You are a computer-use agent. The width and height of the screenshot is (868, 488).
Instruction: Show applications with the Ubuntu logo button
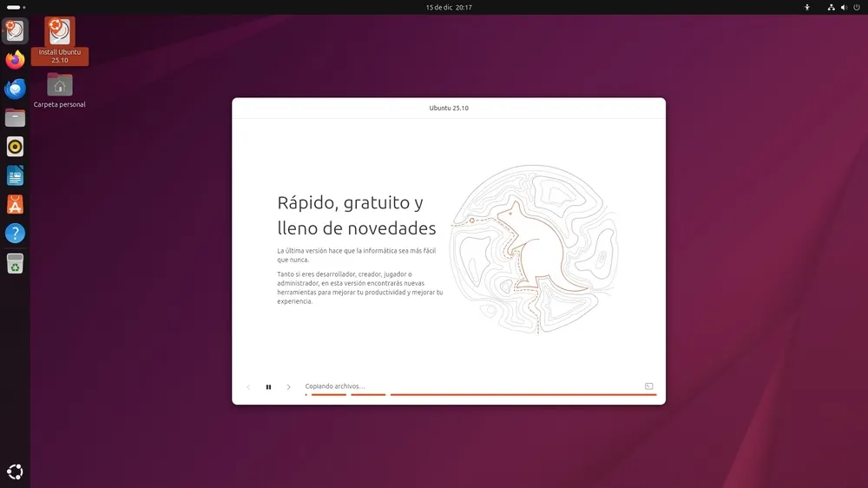click(x=15, y=472)
